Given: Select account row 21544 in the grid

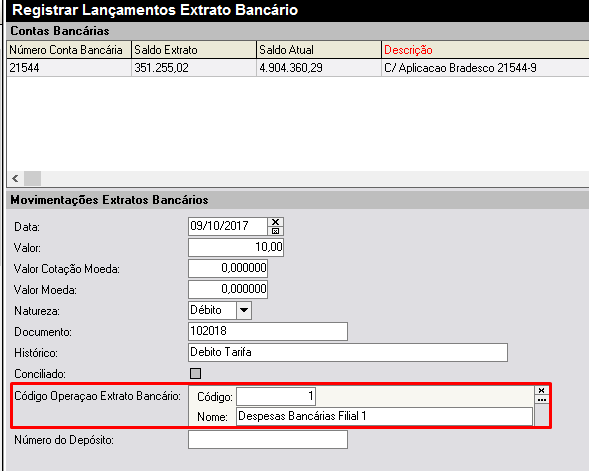Looking at the screenshot, I should click(x=298, y=68).
